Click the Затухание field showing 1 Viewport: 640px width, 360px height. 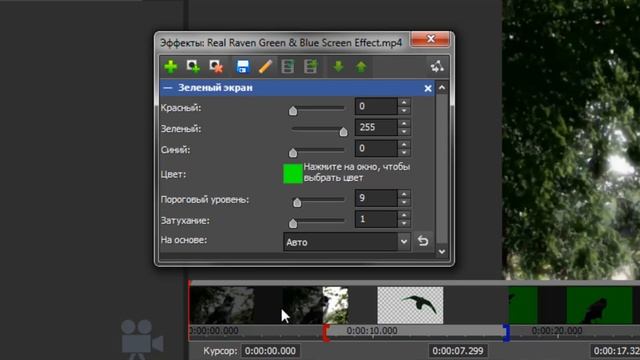point(376,219)
